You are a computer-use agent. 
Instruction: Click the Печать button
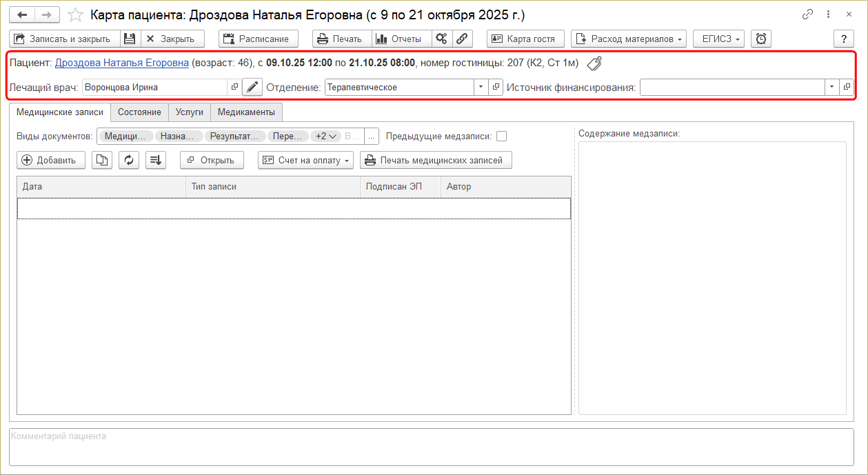pyautogui.click(x=342, y=39)
